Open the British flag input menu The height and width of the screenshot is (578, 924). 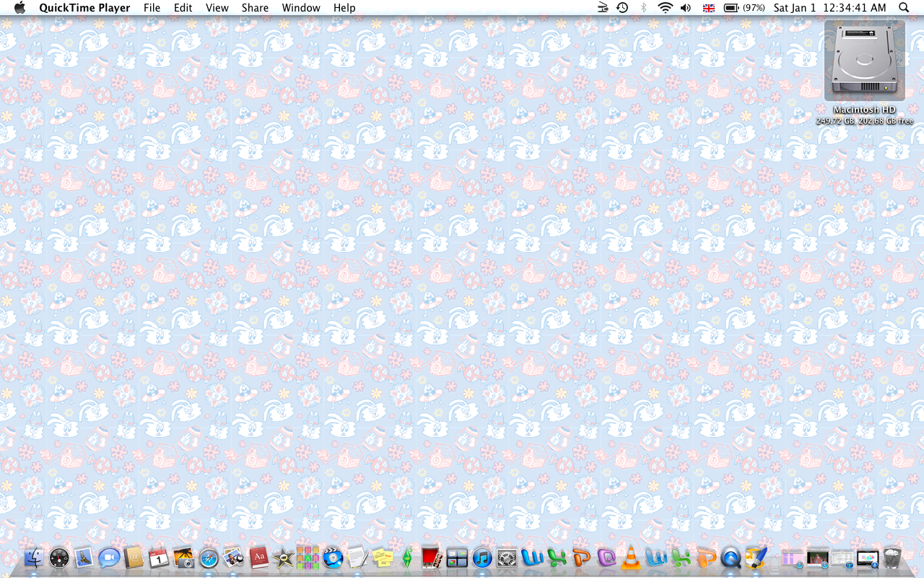(708, 8)
